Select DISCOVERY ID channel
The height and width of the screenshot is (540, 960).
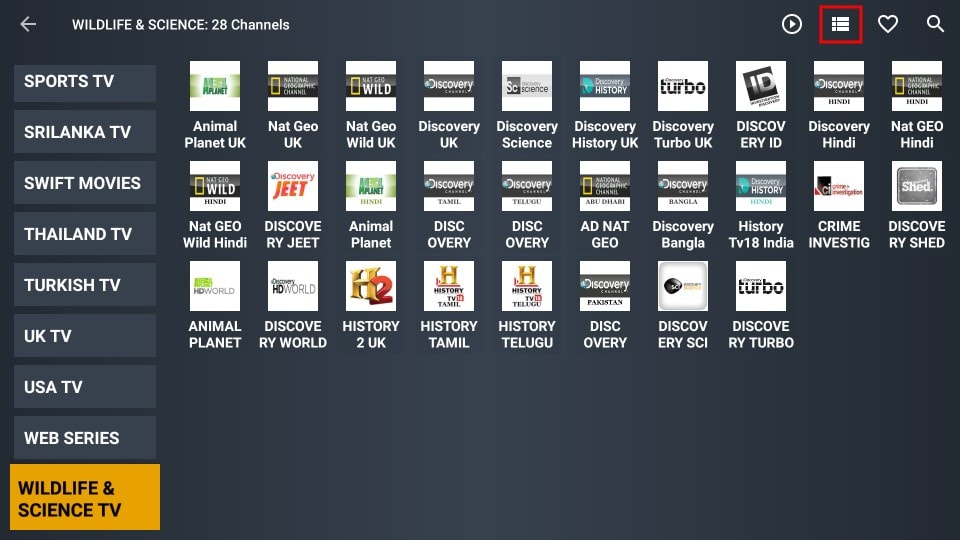(x=761, y=106)
